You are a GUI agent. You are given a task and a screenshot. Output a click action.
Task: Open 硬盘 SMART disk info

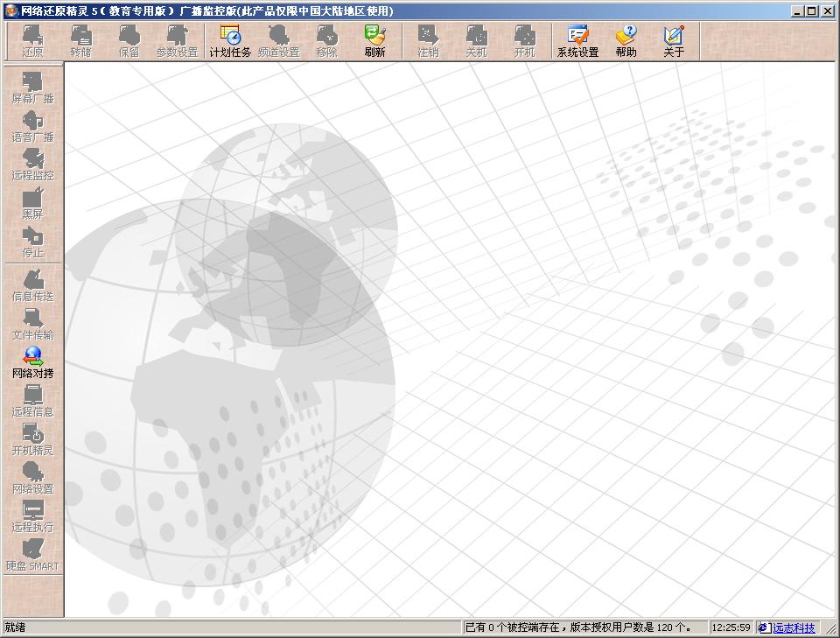tap(32, 555)
